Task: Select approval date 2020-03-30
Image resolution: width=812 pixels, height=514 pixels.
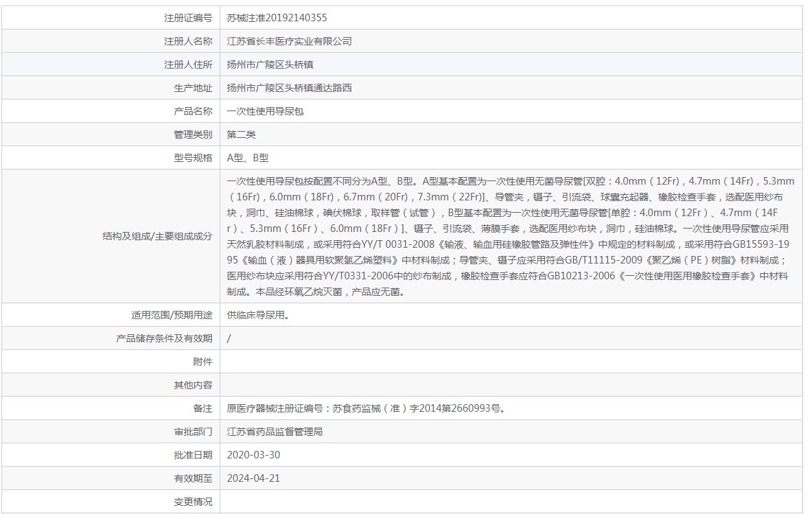Action: [253, 455]
